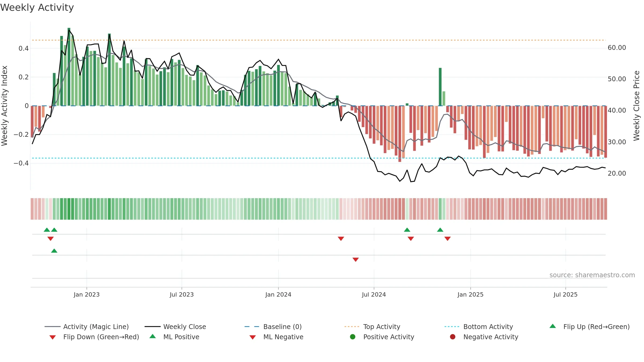
Task: Click the source: sharemaestro.com text
Action: tap(592, 275)
